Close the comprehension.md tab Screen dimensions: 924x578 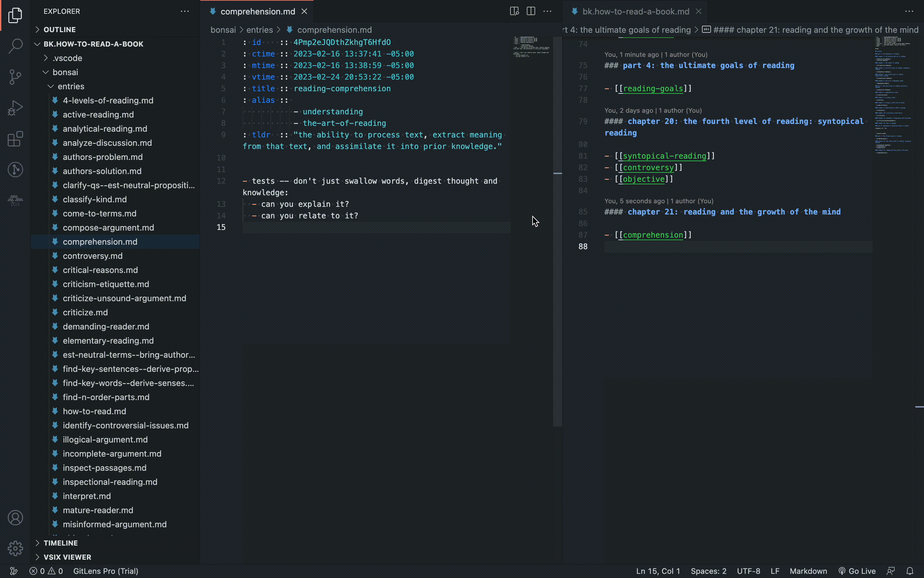[304, 12]
